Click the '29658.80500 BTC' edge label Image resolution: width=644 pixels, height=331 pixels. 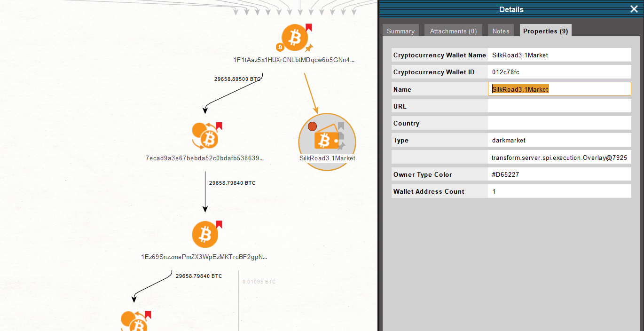[x=237, y=79]
